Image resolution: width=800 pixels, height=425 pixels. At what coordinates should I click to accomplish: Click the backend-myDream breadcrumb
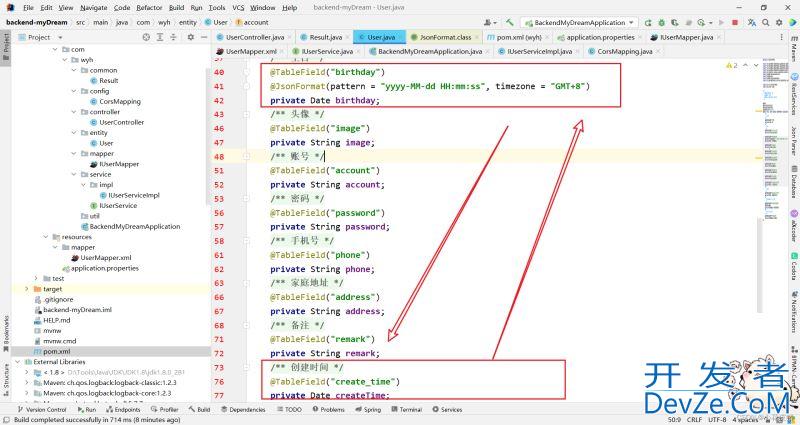coord(37,22)
